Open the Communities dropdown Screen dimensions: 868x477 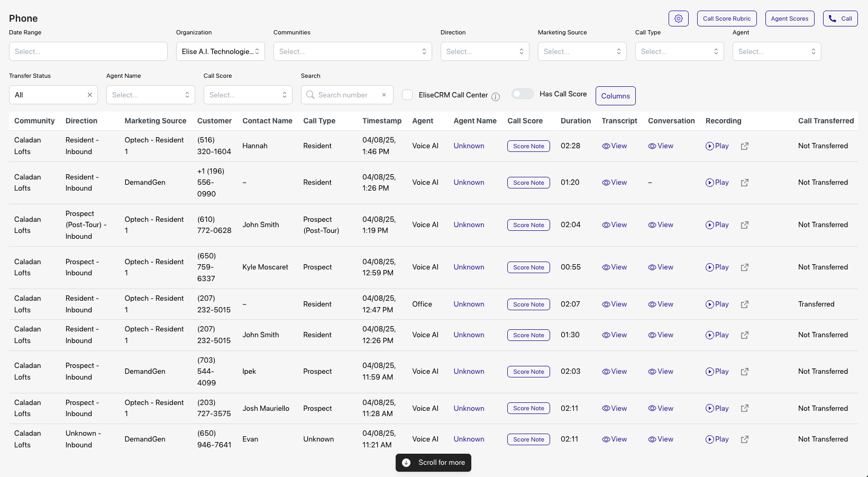353,51
